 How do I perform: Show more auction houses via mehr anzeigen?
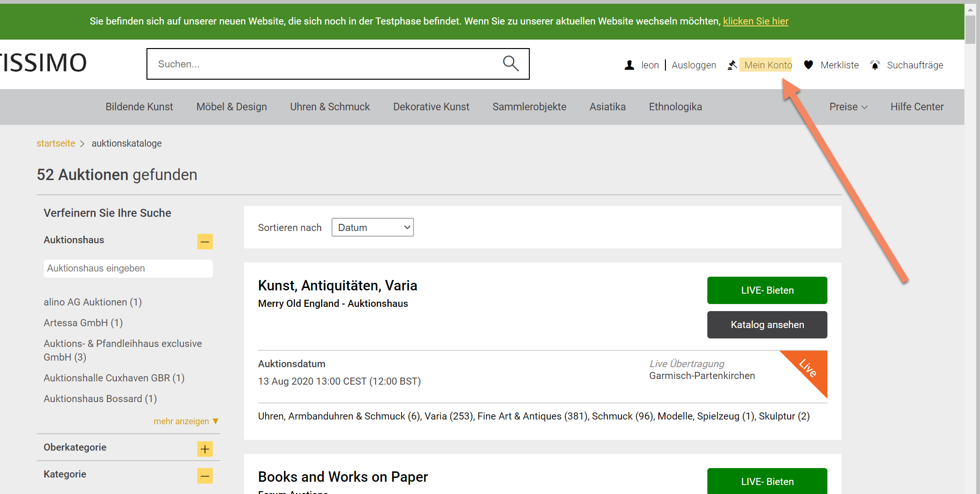point(186,421)
